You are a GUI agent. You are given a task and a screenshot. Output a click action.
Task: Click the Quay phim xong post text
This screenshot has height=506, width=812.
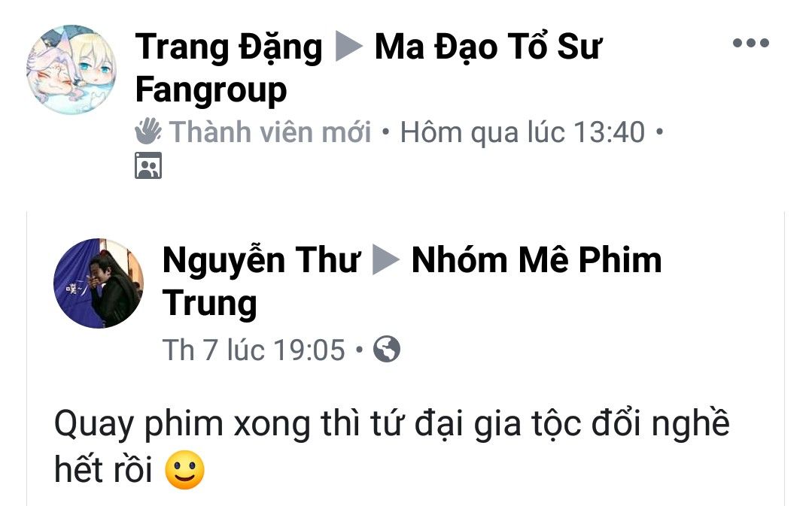coord(391,426)
